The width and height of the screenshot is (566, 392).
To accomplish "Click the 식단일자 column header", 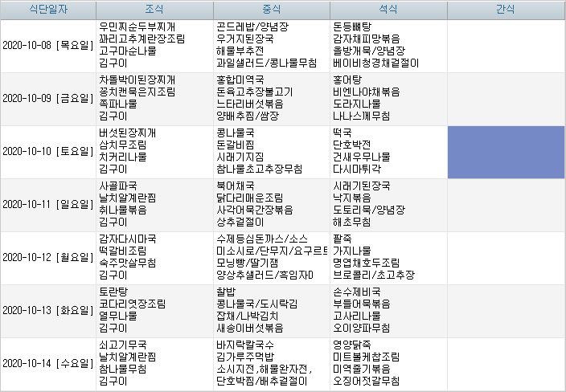I will click(x=48, y=10).
